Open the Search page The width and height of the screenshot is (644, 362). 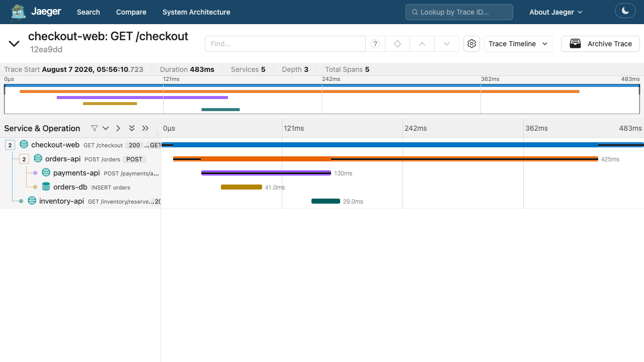pyautogui.click(x=88, y=12)
